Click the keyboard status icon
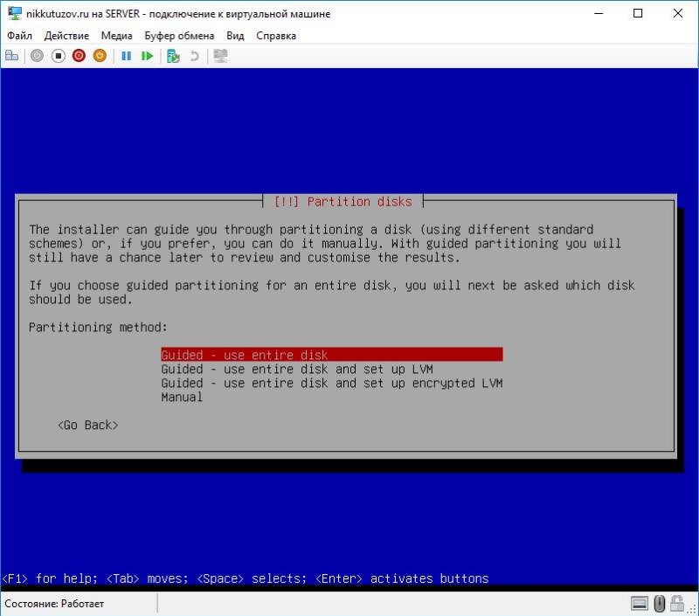Viewport: 699px width, 616px height. (640, 603)
